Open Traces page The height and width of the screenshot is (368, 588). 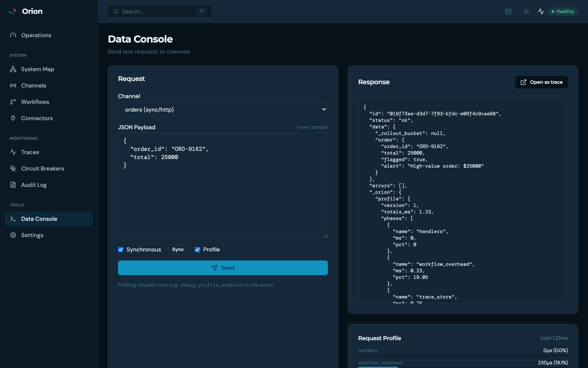[x=49, y=152]
